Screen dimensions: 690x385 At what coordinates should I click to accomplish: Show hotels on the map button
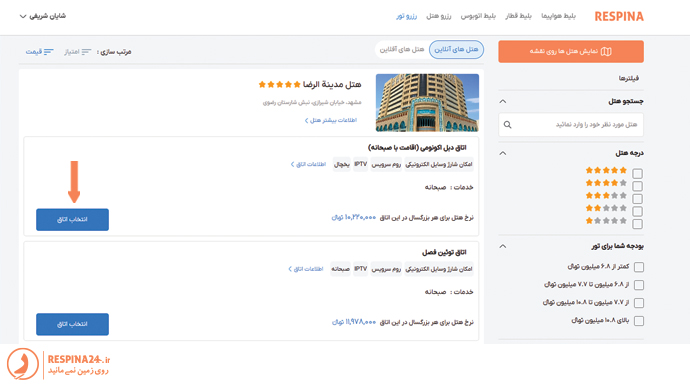571,51
